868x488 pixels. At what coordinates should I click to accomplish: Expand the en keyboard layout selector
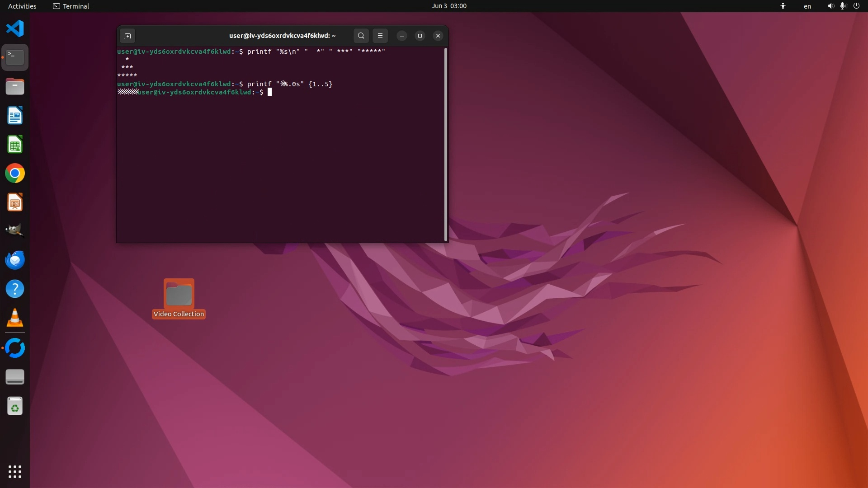pyautogui.click(x=807, y=6)
